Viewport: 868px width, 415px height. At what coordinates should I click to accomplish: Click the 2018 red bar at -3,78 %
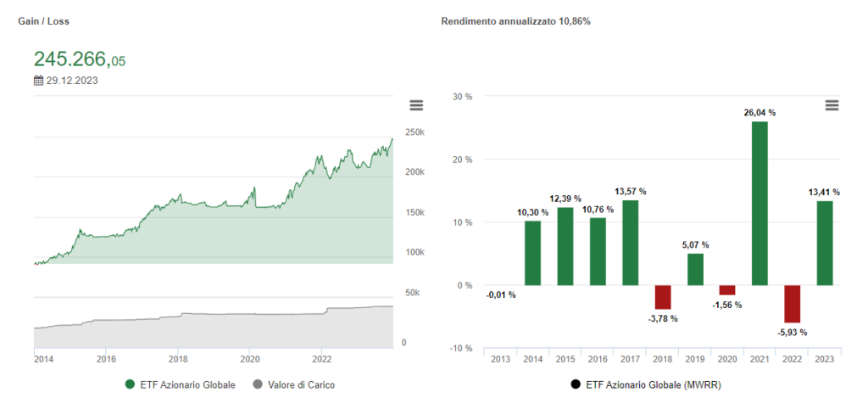click(x=663, y=297)
